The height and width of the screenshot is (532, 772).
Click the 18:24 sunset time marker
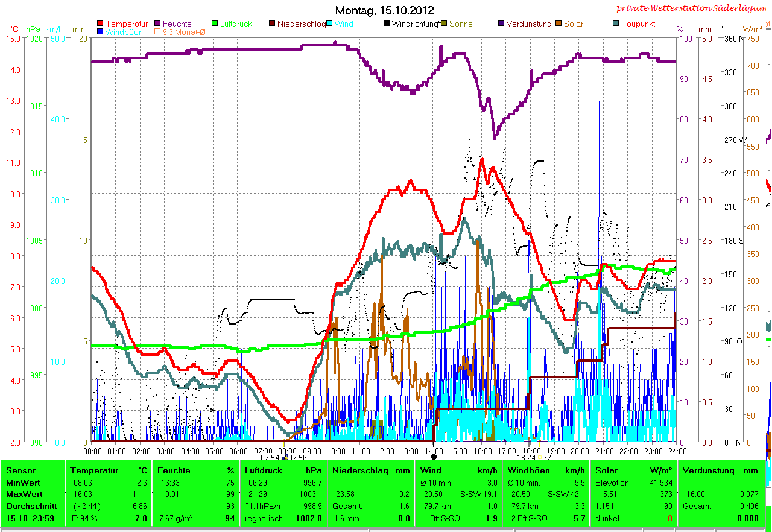(x=527, y=458)
